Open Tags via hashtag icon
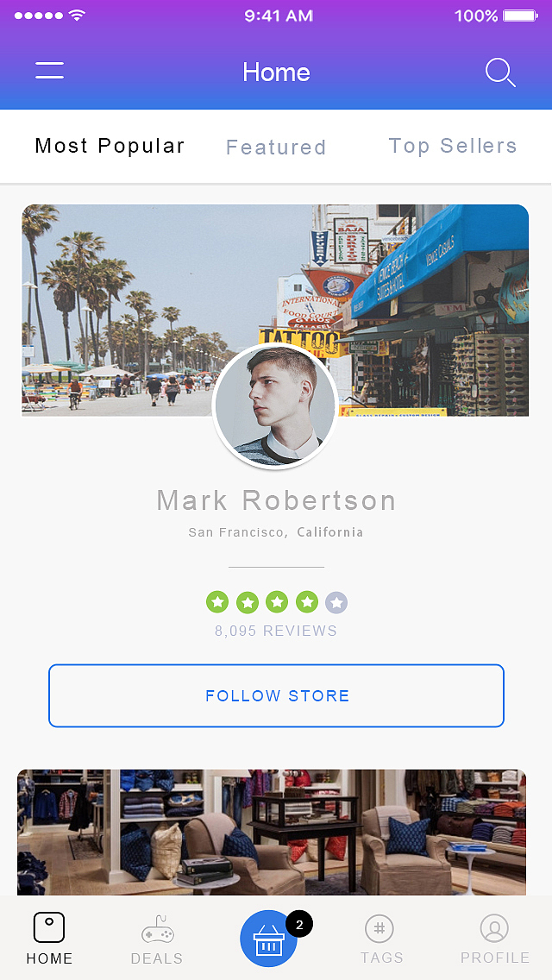The height and width of the screenshot is (980, 552). 379,929
